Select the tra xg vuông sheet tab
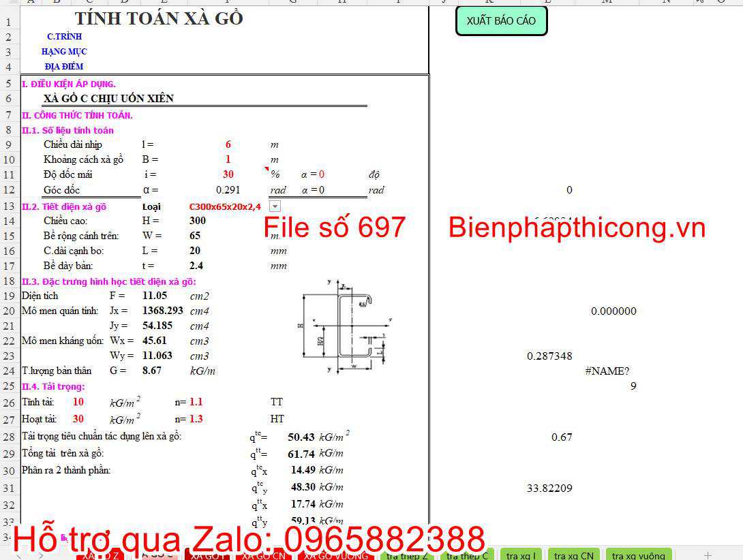 [639, 554]
